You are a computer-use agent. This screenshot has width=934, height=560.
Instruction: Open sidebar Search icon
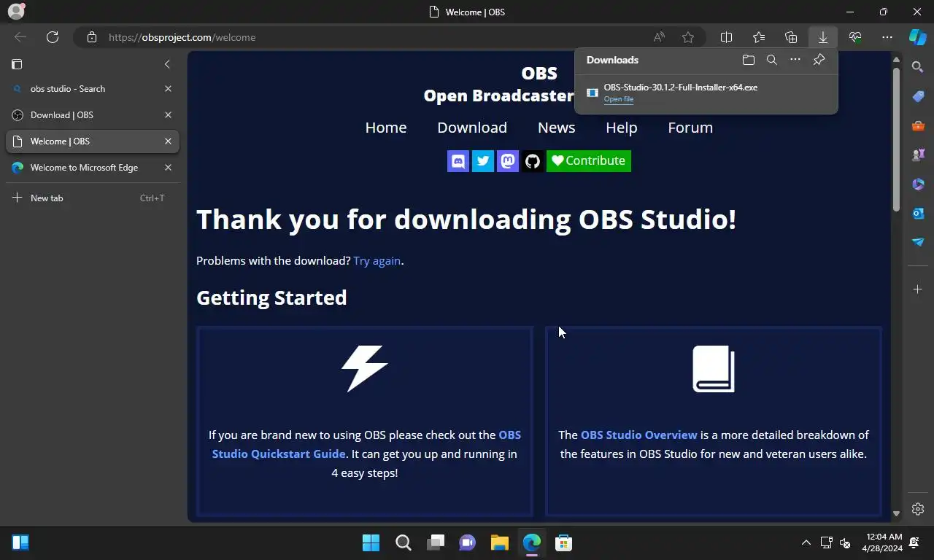pyautogui.click(x=918, y=67)
